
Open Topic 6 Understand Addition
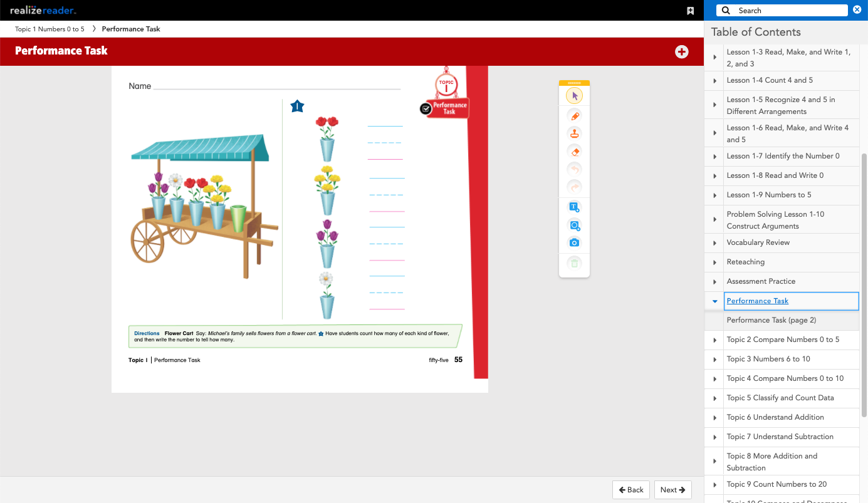(775, 417)
